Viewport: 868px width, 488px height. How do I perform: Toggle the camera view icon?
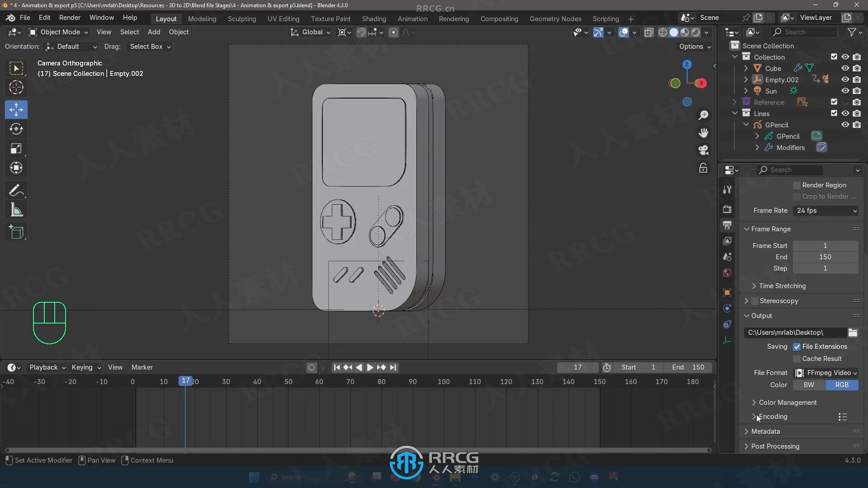click(703, 150)
